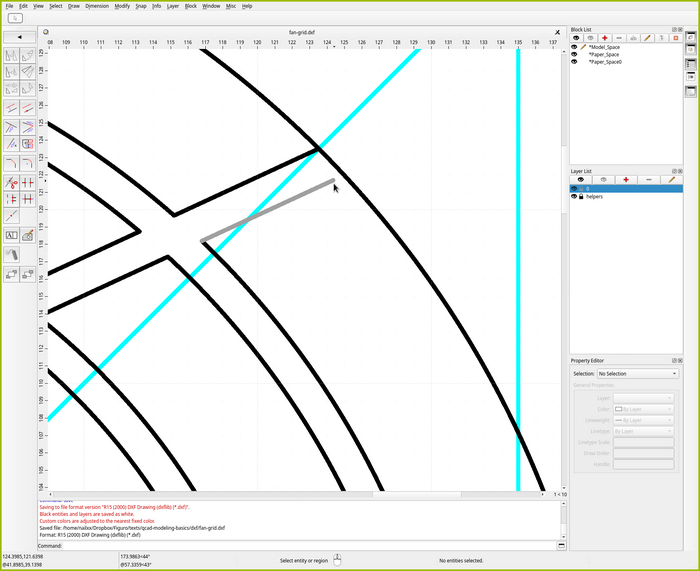Select the round corner tool
This screenshot has width=700, height=571.
11,162
